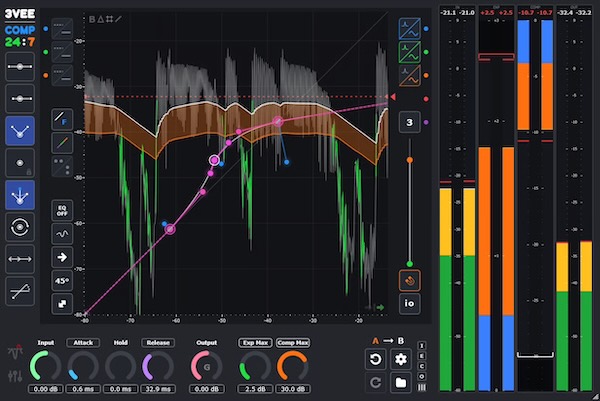The height and width of the screenshot is (401, 600).
Task: Click the redo circular arrow button
Action: tap(375, 382)
